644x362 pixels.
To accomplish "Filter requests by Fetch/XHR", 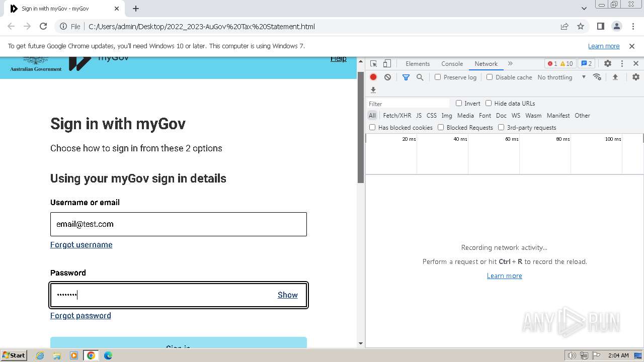I will [x=397, y=115].
